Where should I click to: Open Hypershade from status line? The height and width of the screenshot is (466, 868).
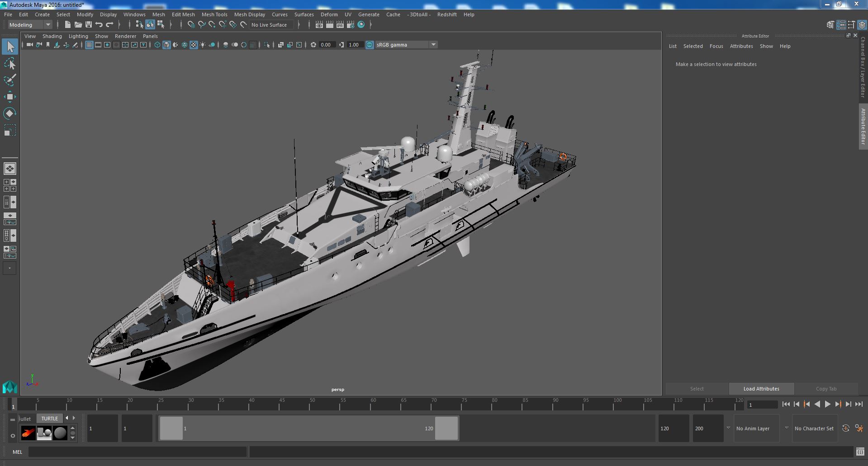click(361, 25)
